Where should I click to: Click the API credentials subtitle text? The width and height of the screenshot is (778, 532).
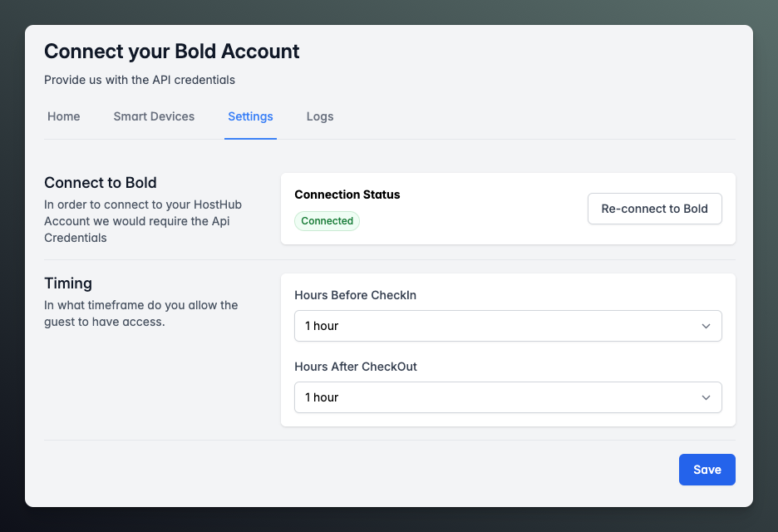140,80
